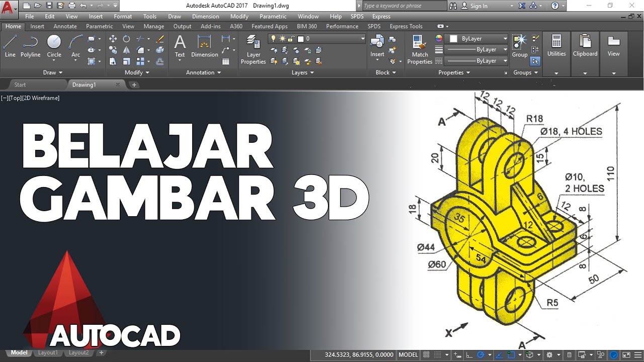Activate the Move tool in Modify

coord(113,39)
